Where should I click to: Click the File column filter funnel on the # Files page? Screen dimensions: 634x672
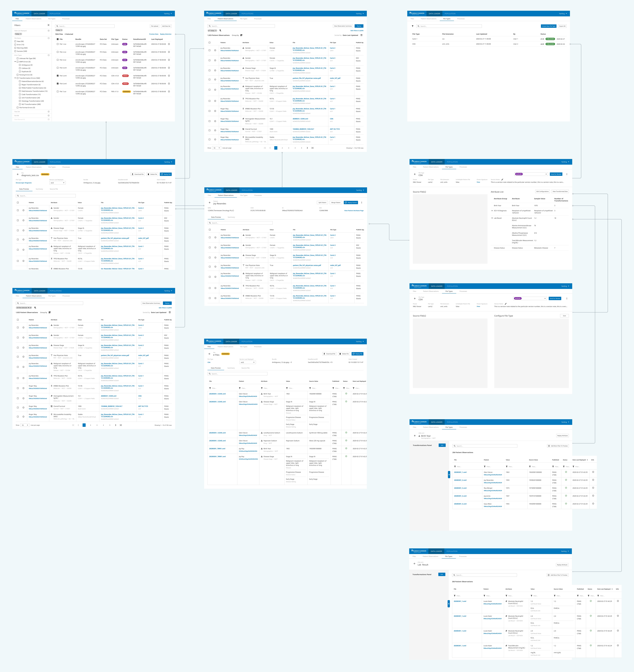210,388
